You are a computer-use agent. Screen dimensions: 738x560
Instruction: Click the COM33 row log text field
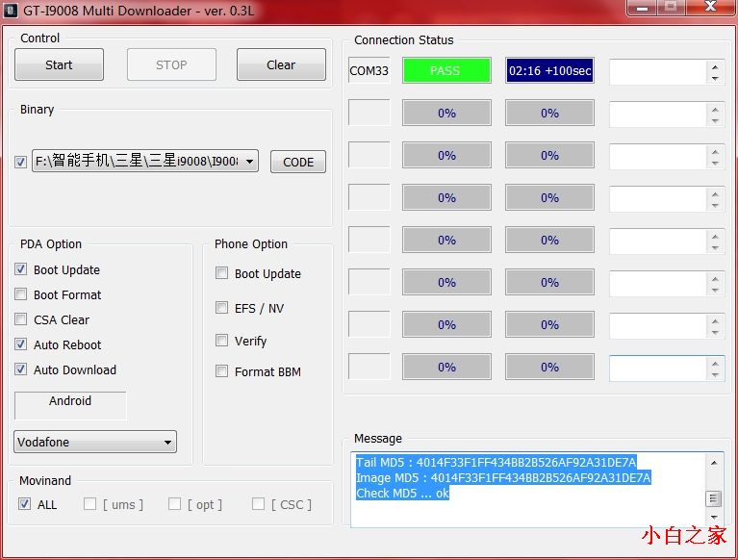(658, 72)
